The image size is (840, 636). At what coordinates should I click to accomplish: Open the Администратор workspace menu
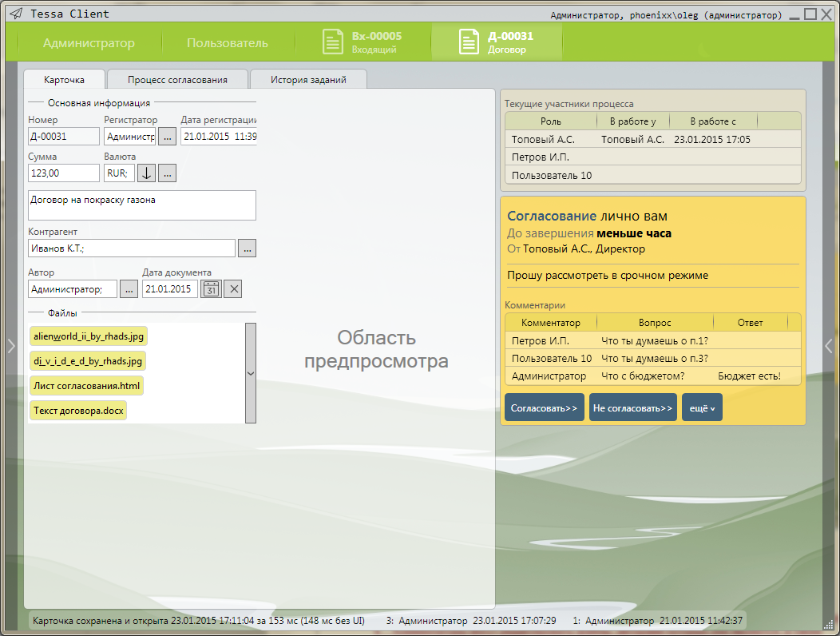[89, 43]
